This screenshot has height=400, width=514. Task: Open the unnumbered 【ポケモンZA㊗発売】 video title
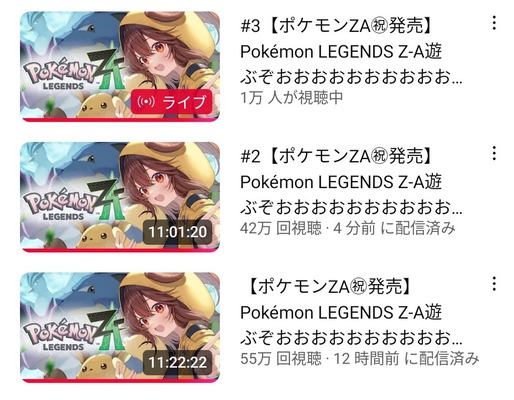tap(351, 312)
